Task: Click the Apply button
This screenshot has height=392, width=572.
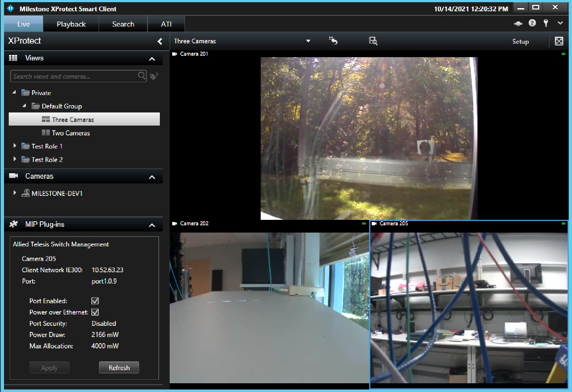Action: click(x=49, y=368)
